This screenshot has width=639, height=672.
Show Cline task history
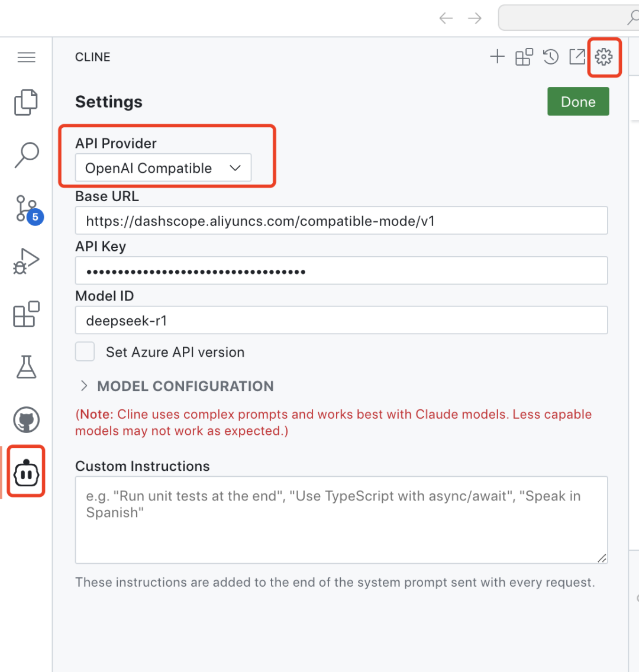[x=551, y=57]
